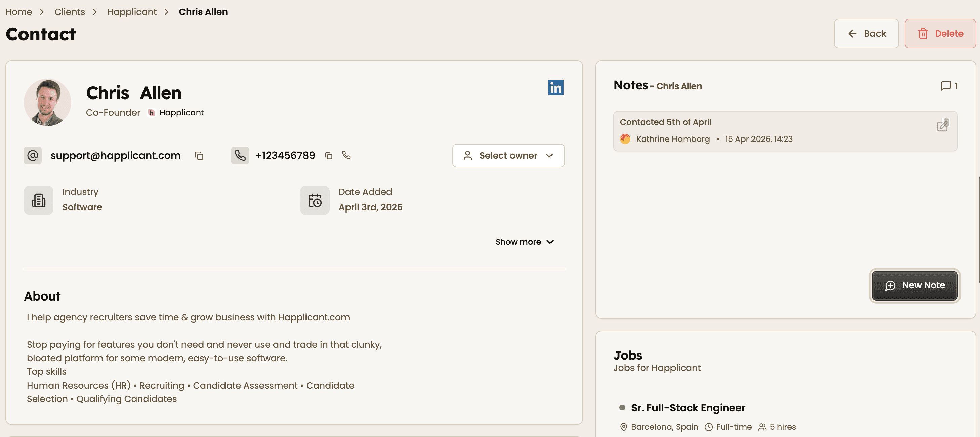Click Kathrine Hamborg's avatar in note
The image size is (980, 437).
coord(625,139)
